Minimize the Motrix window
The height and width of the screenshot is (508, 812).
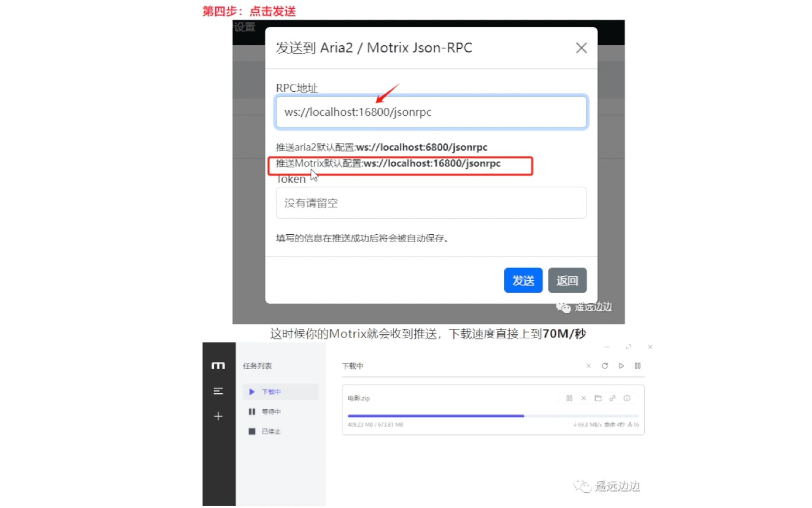607,347
